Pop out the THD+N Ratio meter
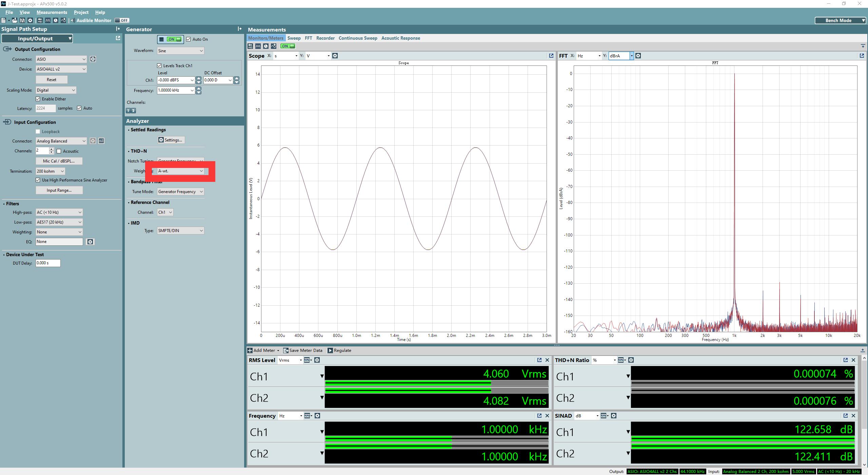 [x=845, y=360]
